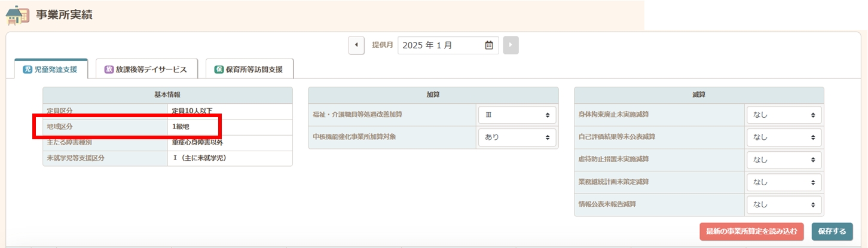The width and height of the screenshot is (868, 248).
Task: Expand 虐待防止措置未実施減算 dropdown
Action: pyautogui.click(x=784, y=160)
